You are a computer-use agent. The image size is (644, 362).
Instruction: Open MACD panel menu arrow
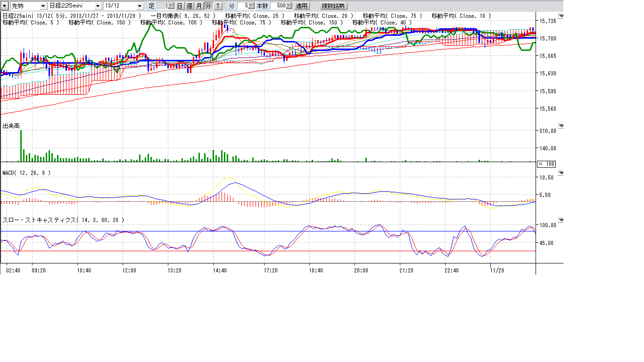point(561,173)
